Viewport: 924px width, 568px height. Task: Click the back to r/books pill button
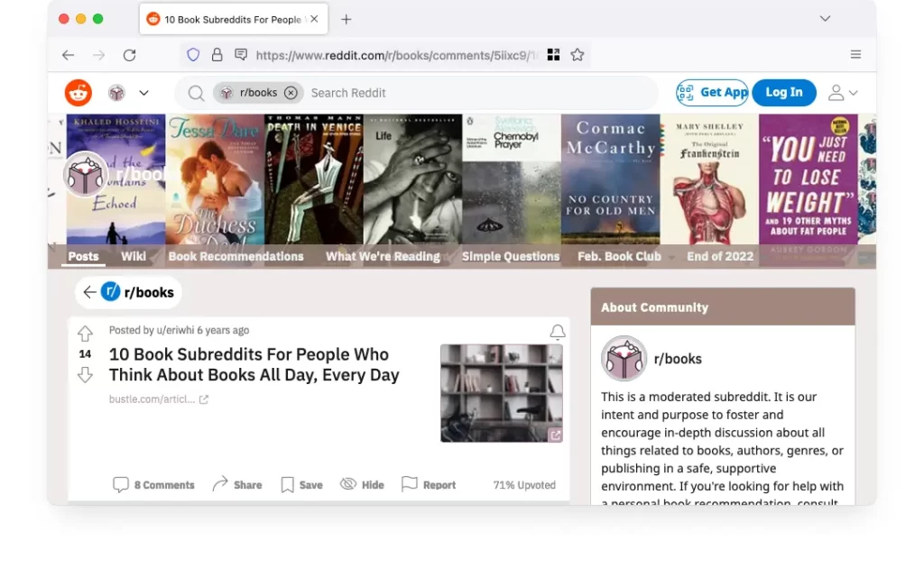(128, 292)
